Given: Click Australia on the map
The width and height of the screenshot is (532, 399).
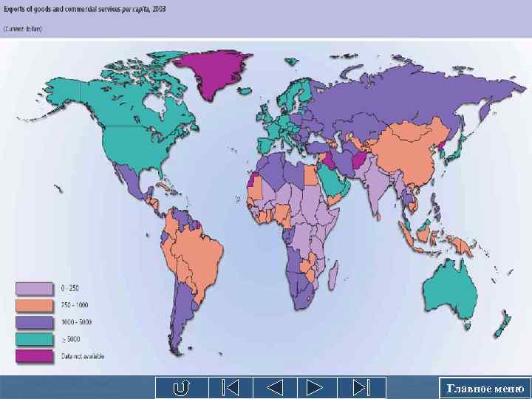Looking at the screenshot, I should (x=449, y=292).
